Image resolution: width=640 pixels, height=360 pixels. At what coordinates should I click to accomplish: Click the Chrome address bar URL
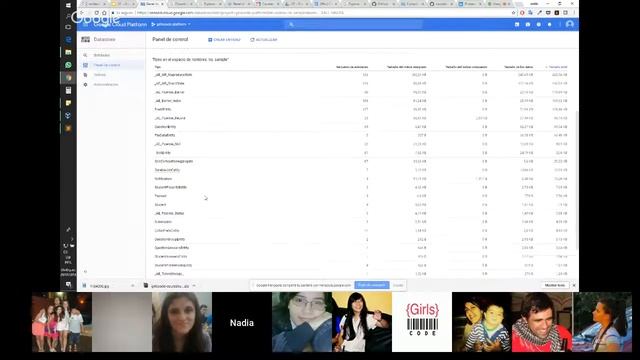point(241,13)
